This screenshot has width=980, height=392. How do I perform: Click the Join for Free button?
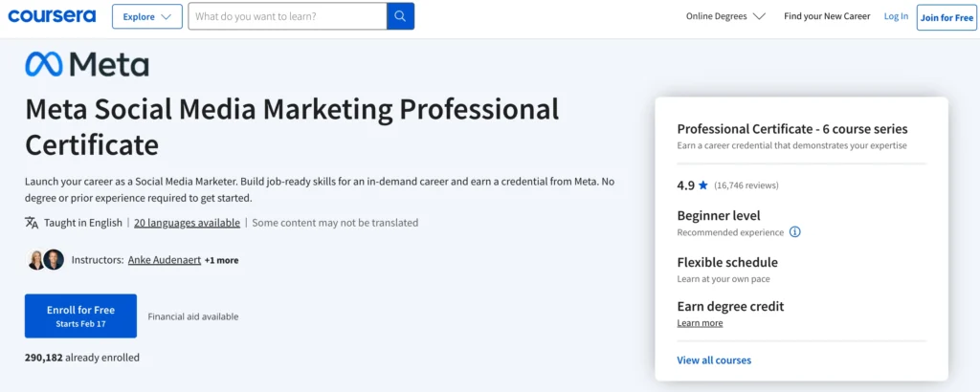pyautogui.click(x=947, y=17)
